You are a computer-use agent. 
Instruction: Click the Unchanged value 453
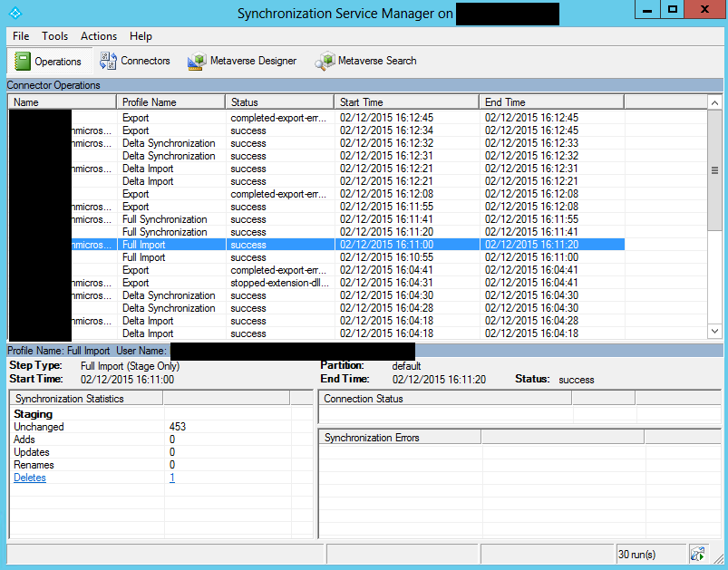pyautogui.click(x=178, y=427)
